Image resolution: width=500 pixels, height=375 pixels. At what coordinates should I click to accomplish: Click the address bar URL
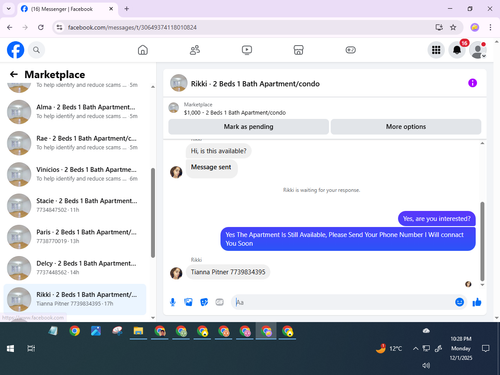click(x=132, y=27)
